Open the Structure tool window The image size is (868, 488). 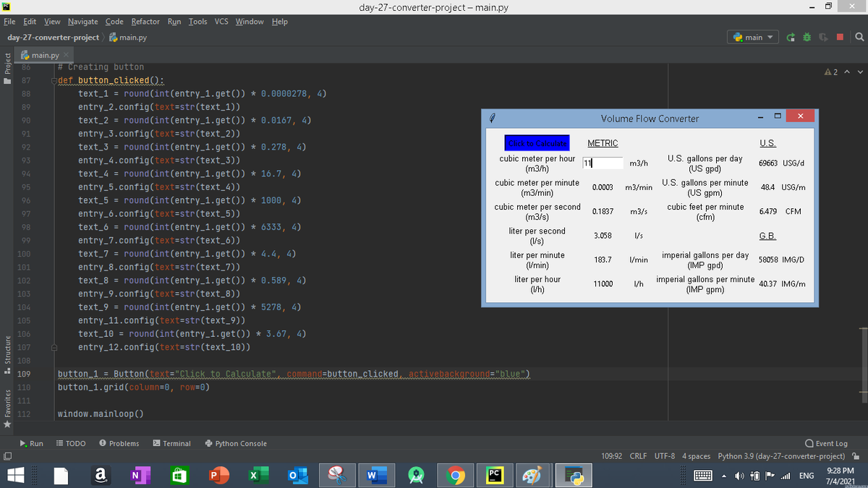tap(8, 356)
